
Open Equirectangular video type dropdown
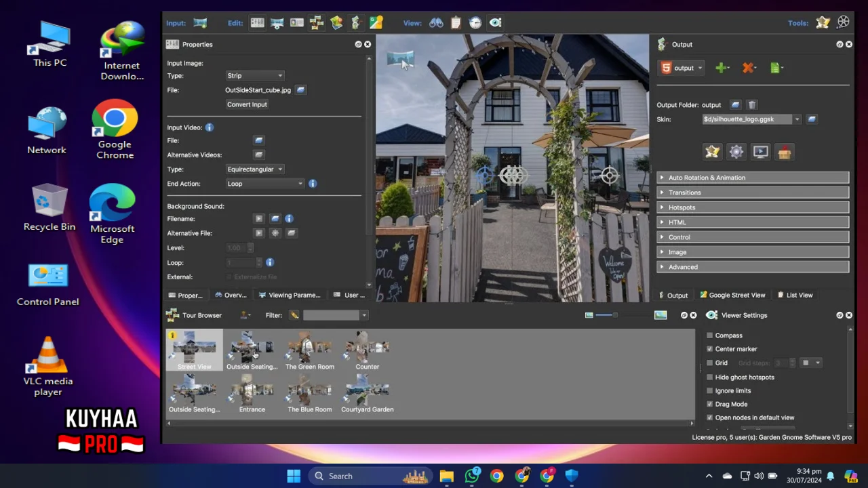point(255,169)
